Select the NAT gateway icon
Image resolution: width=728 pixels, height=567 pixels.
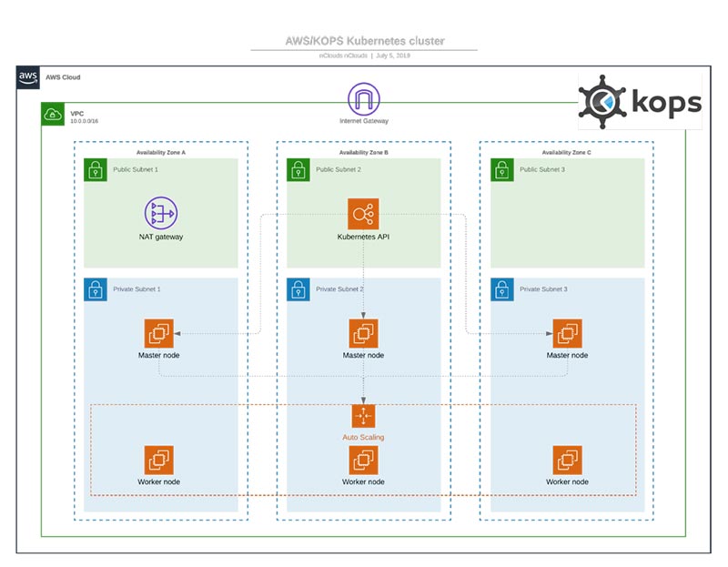(x=161, y=213)
